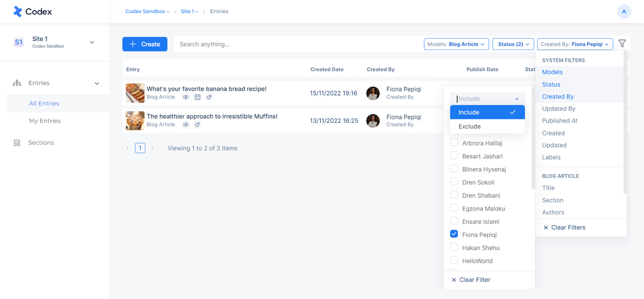Viewport: 644px width, 299px height.
Task: Click the Entries hierarchy icon in sidebar
Action: pos(17,83)
